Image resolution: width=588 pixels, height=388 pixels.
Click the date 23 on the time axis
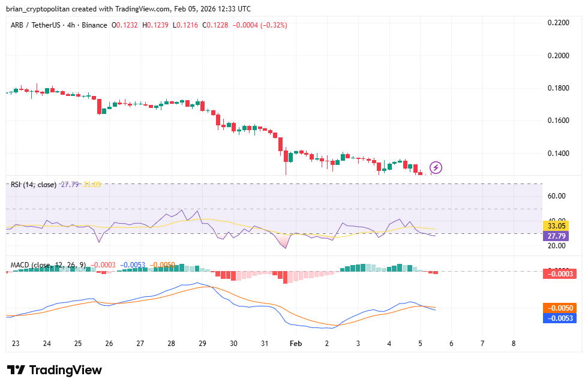click(16, 344)
